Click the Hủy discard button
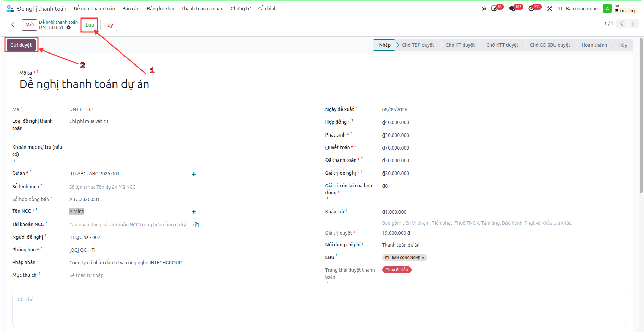The height and width of the screenshot is (332, 644). pos(109,25)
